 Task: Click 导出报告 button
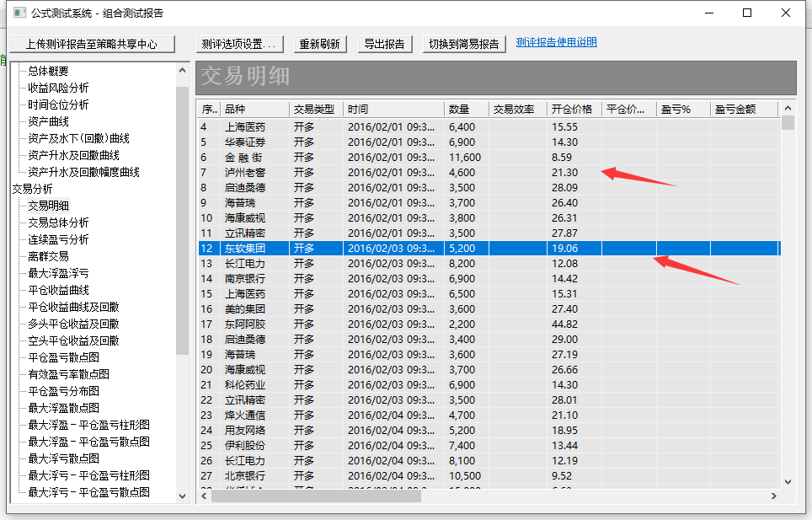[385, 44]
